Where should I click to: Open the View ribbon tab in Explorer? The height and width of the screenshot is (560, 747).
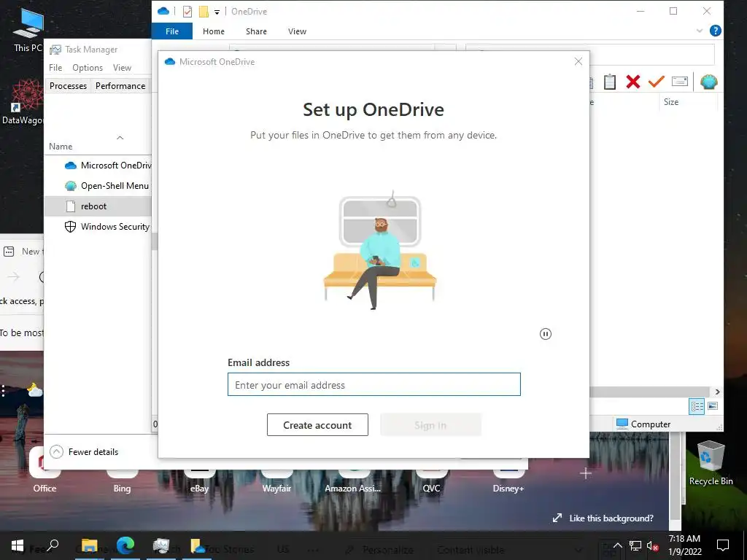click(x=298, y=31)
